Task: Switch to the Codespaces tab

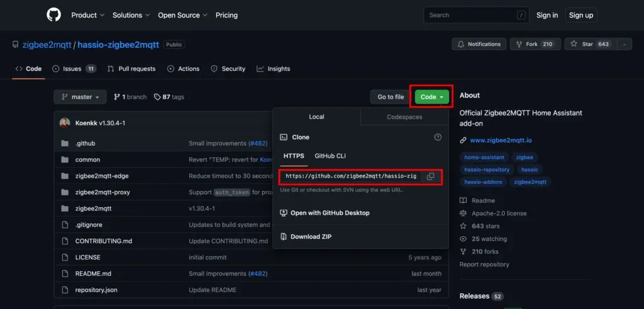Action: [x=404, y=117]
